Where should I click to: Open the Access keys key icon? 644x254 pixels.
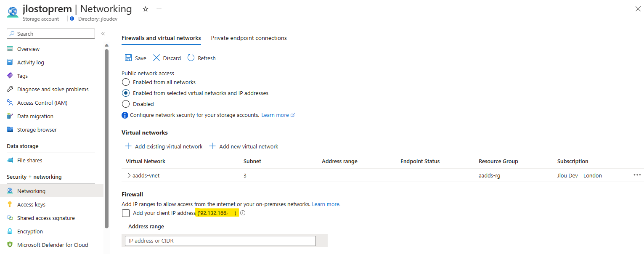(x=10, y=204)
